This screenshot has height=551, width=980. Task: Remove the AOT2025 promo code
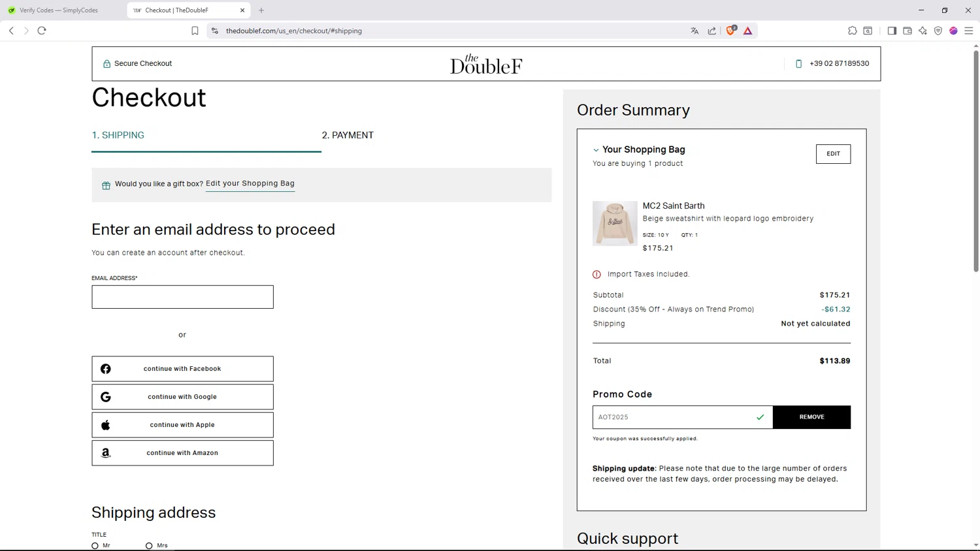pyautogui.click(x=811, y=417)
